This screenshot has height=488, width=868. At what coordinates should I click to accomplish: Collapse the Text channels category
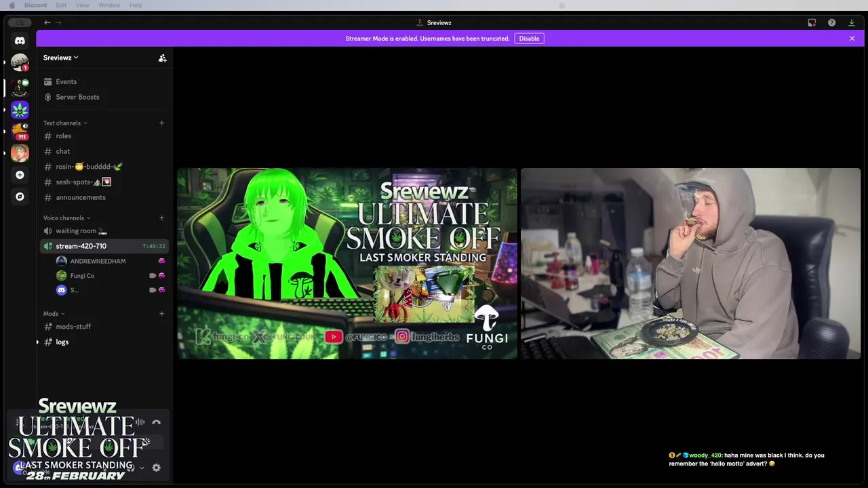(65, 123)
